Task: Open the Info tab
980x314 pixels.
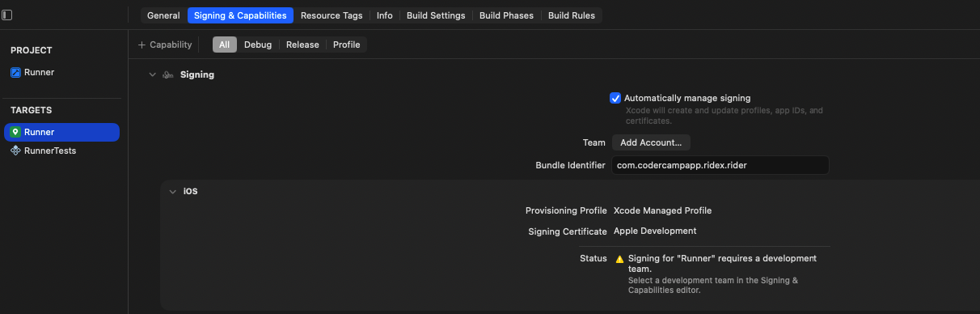Action: click(385, 15)
